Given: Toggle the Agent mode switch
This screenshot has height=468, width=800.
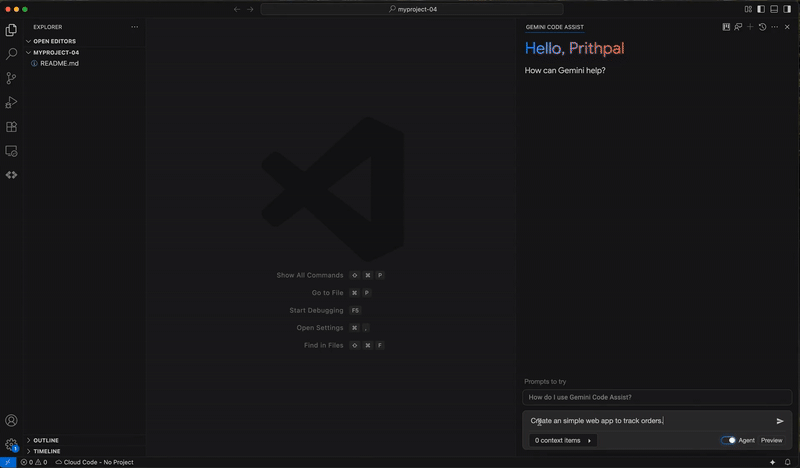Looking at the screenshot, I should click(728, 440).
